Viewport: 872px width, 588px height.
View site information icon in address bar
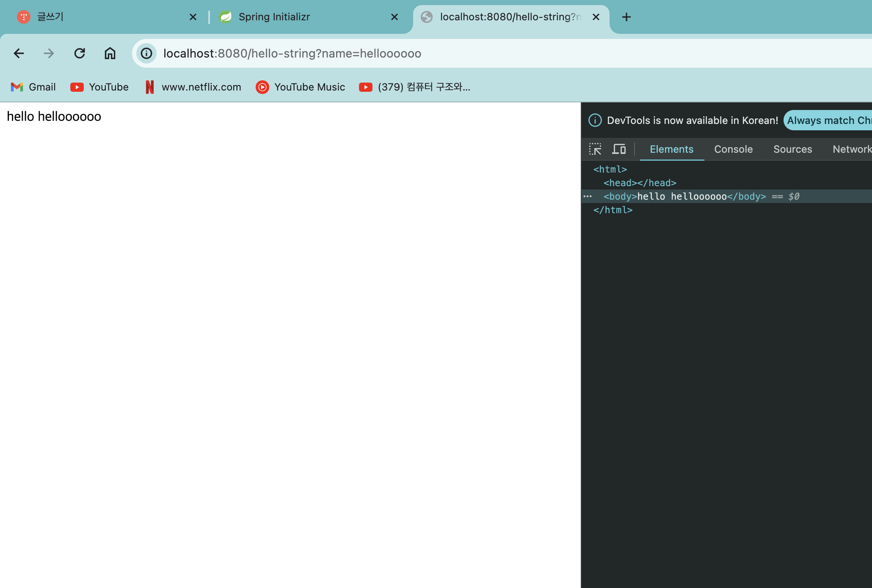click(146, 53)
